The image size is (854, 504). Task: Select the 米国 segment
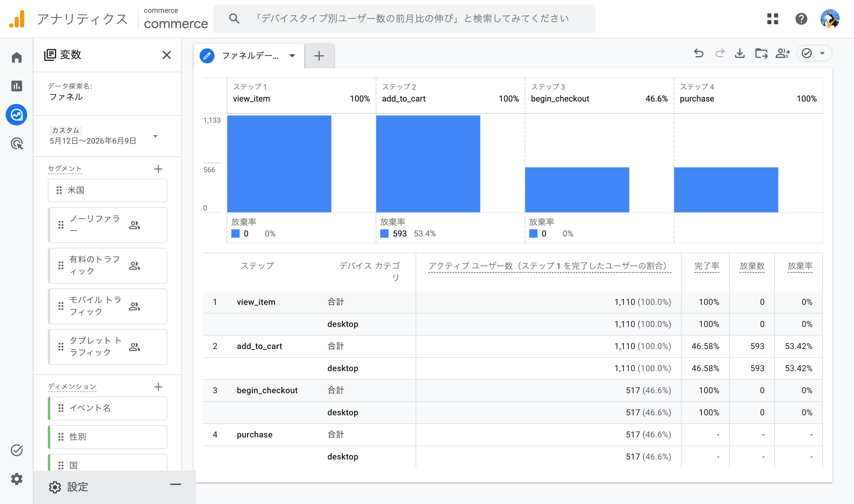pos(107,190)
